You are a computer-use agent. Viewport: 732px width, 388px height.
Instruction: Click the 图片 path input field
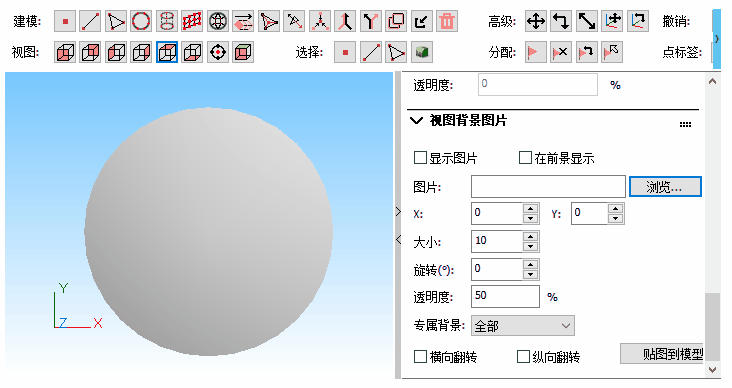pyautogui.click(x=548, y=187)
